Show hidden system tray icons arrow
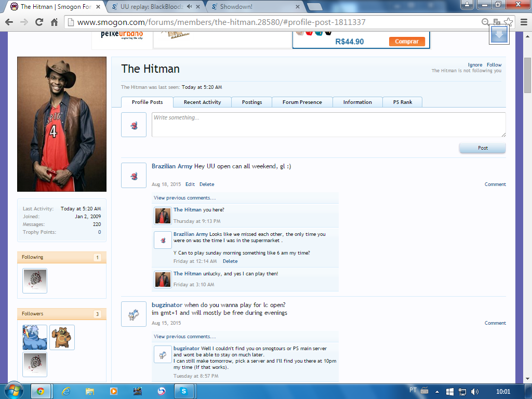 [437, 391]
